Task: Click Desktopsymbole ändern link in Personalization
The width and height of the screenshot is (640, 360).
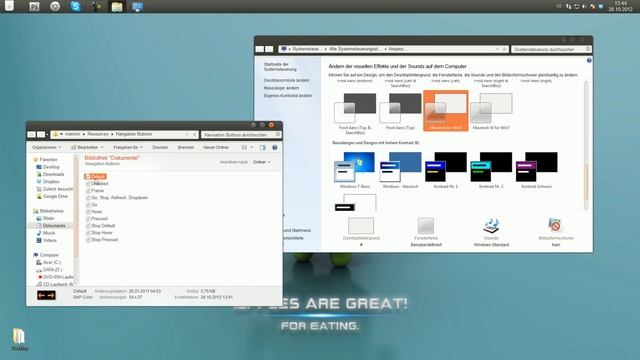Action: 286,80
